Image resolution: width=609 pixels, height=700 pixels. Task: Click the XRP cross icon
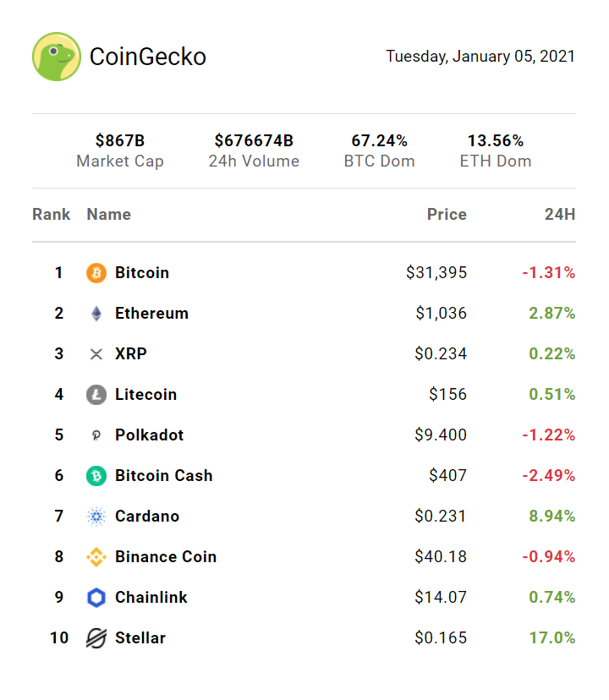(96, 354)
